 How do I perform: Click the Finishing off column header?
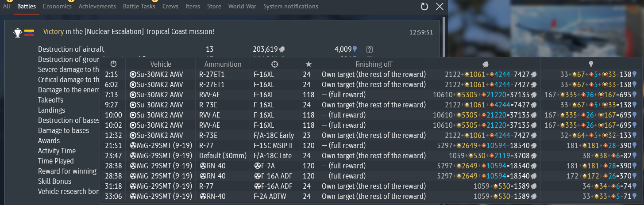374,64
